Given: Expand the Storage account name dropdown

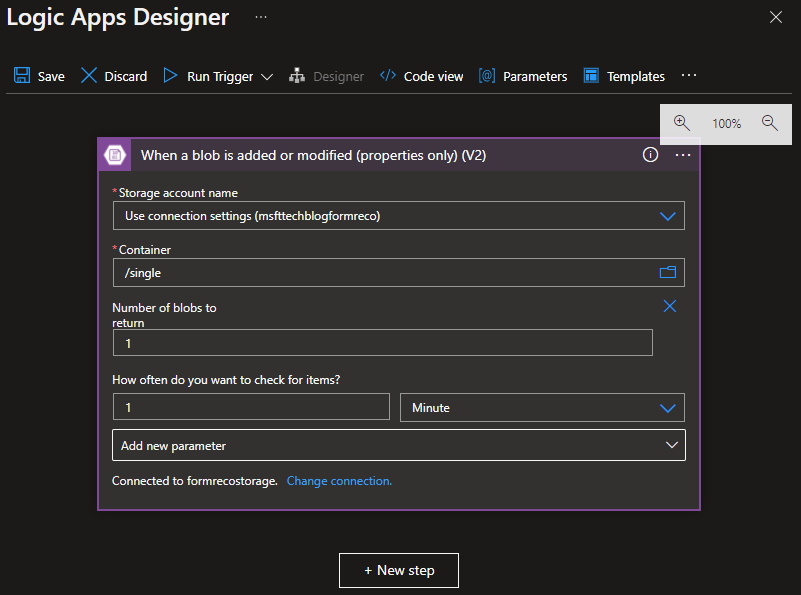Looking at the screenshot, I should tap(668, 215).
